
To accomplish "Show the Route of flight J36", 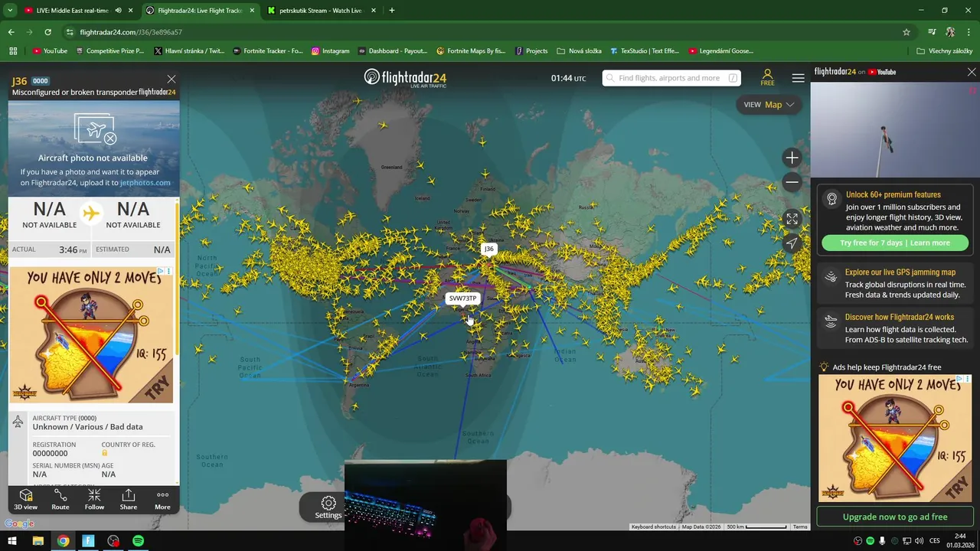I will [x=60, y=499].
